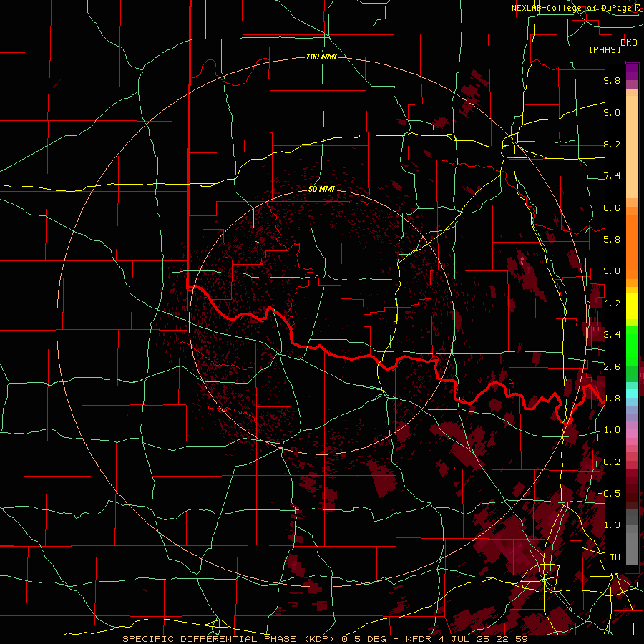Pick the pink segment of the color bar
Viewport: 644px width, 644px height.
632,433
